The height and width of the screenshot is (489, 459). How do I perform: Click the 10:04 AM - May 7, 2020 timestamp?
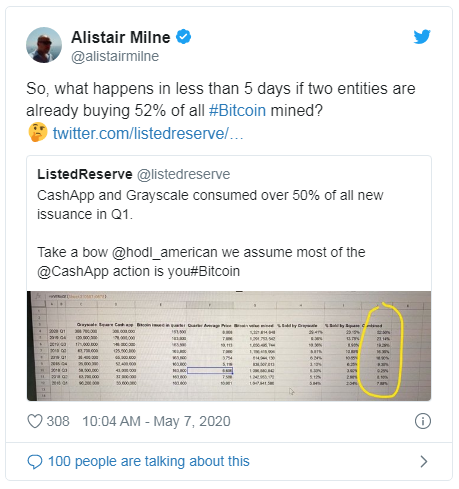pyautogui.click(x=156, y=421)
